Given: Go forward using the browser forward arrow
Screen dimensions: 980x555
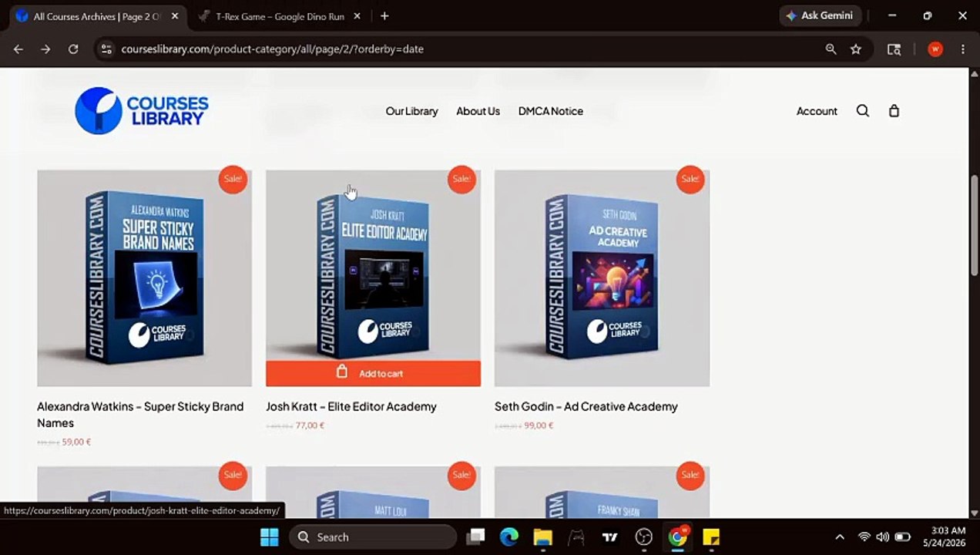Looking at the screenshot, I should tap(45, 49).
